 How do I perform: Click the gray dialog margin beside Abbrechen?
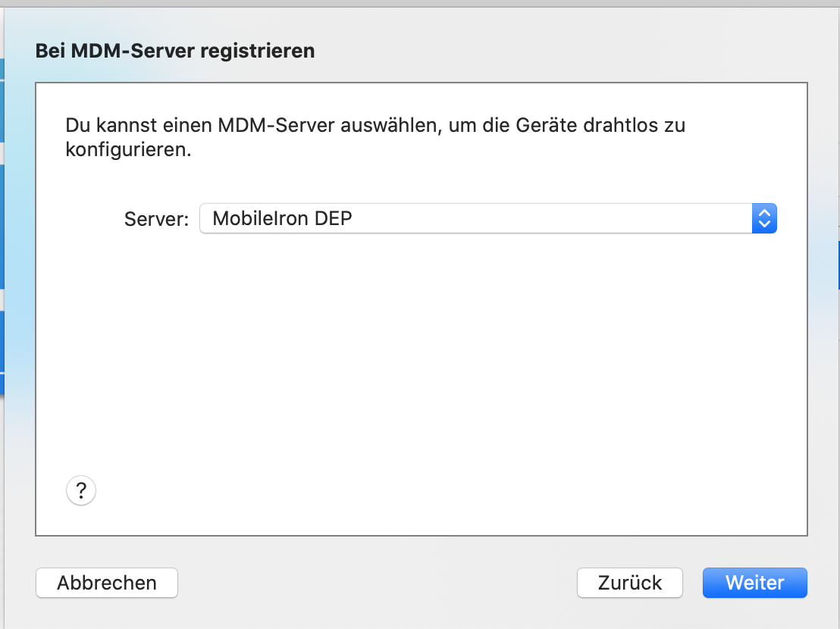tap(341, 583)
